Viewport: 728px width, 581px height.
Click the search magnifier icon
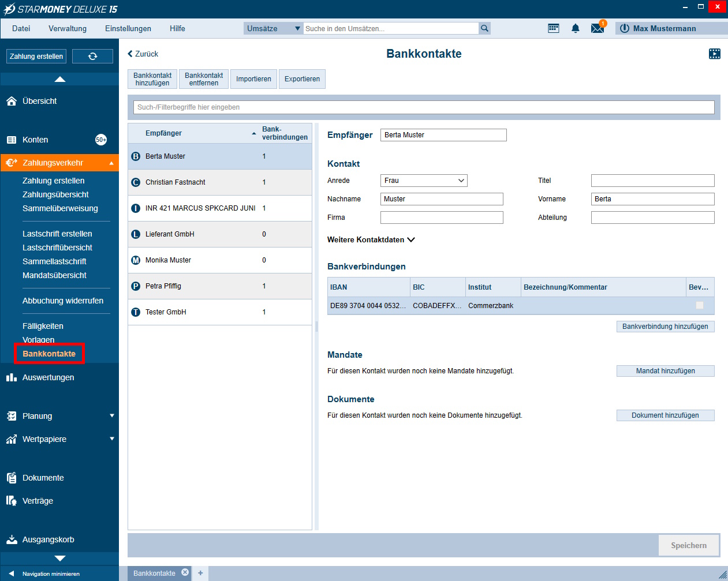[x=484, y=28]
